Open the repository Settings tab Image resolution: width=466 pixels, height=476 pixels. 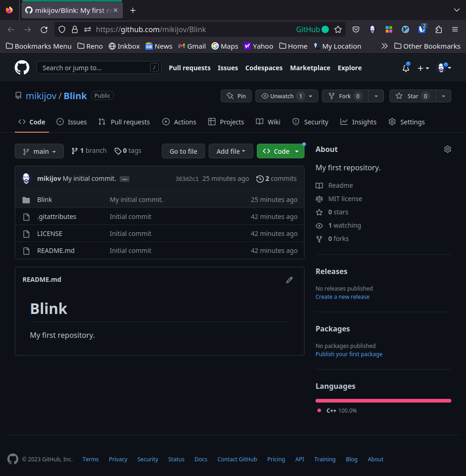[x=406, y=122]
